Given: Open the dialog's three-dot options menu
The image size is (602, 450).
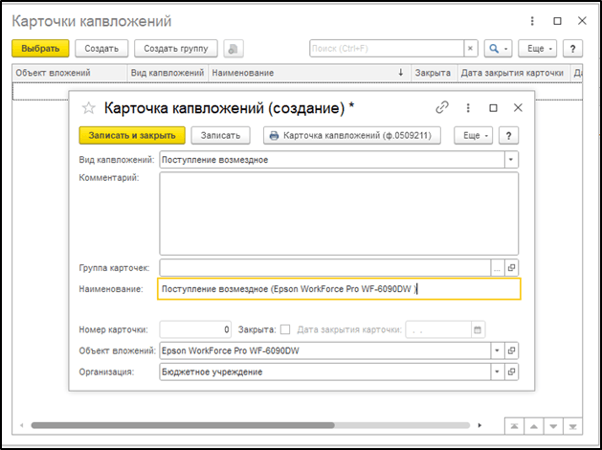Looking at the screenshot, I should click(x=467, y=107).
